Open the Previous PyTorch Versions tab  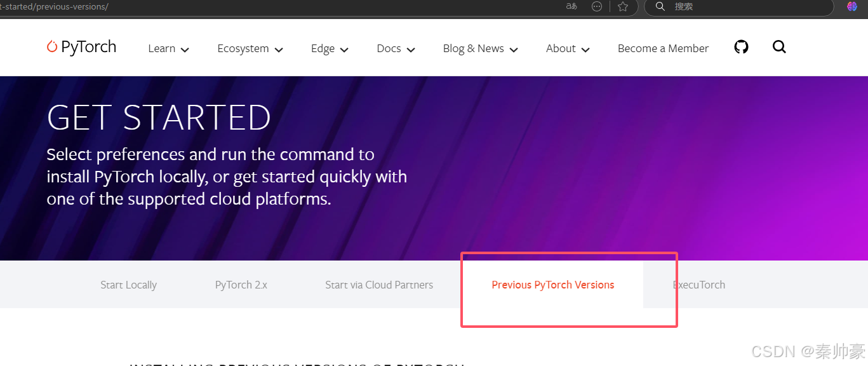[552, 285]
